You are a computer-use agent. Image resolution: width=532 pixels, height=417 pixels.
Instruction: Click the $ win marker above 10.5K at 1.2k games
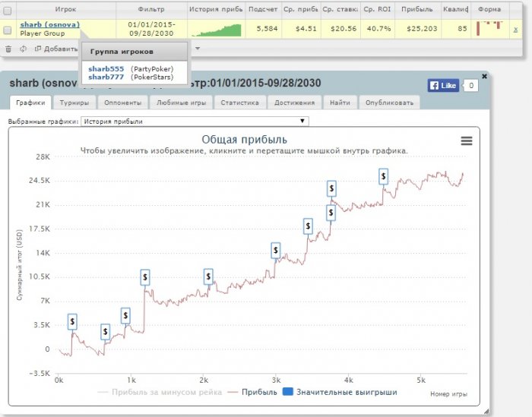coord(145,277)
